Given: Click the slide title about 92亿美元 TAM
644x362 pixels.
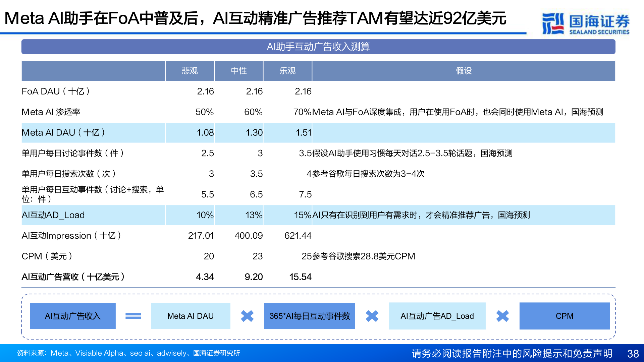Looking at the screenshot, I should coord(255,18).
